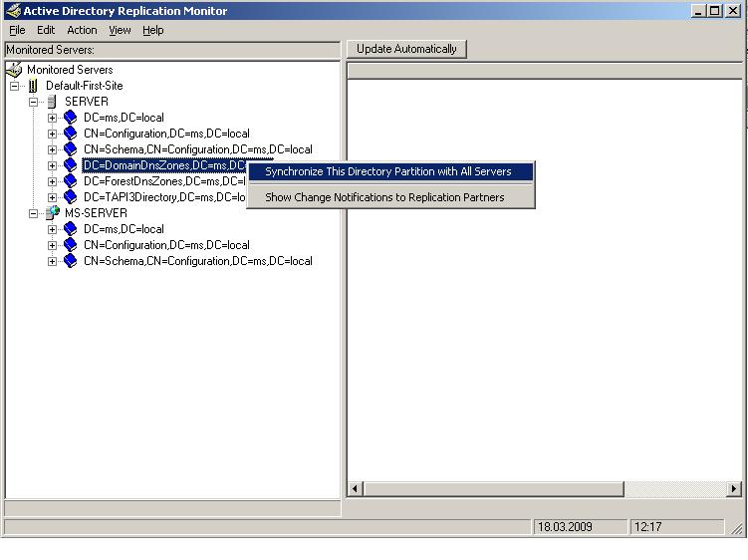Image resolution: width=748 pixels, height=560 pixels.
Task: Click the horizontal scrollbar right arrow
Action: (x=734, y=489)
